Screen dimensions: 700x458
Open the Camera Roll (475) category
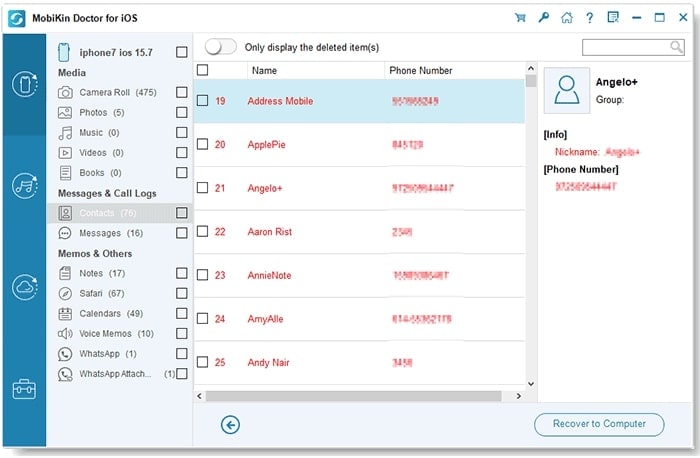[118, 92]
